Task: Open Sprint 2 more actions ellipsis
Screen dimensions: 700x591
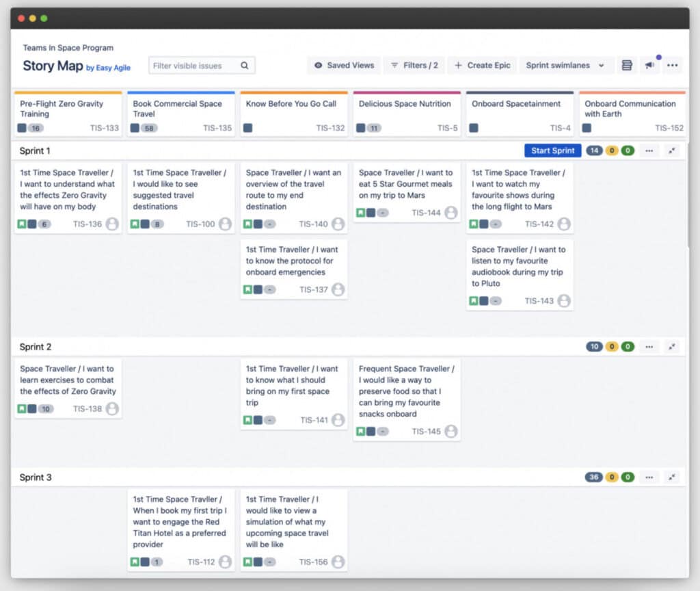Action: pyautogui.click(x=649, y=347)
